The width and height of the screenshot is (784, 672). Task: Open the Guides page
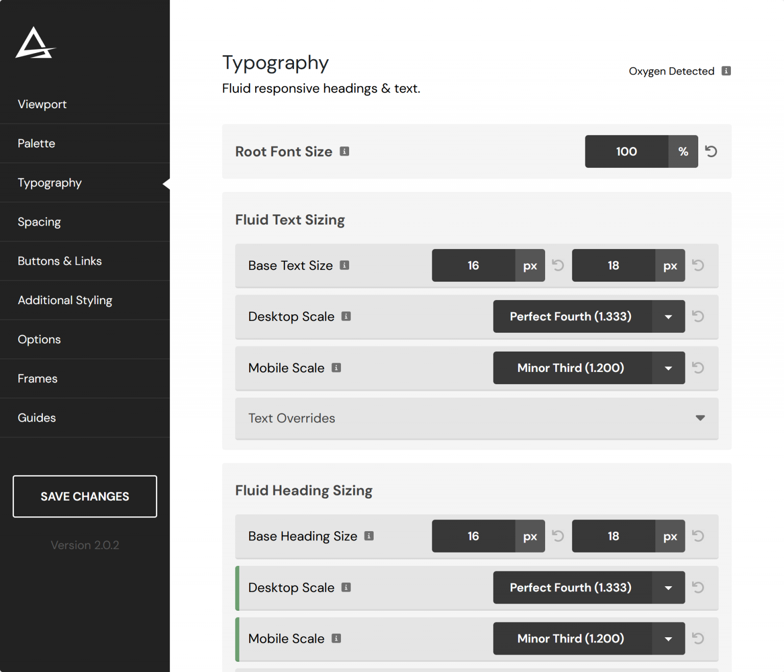coord(37,418)
